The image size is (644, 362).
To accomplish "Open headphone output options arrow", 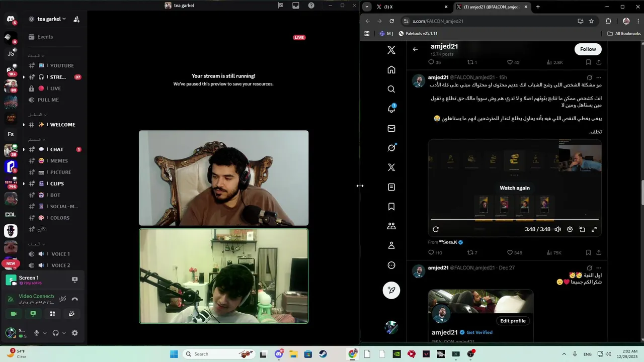I will point(64,333).
